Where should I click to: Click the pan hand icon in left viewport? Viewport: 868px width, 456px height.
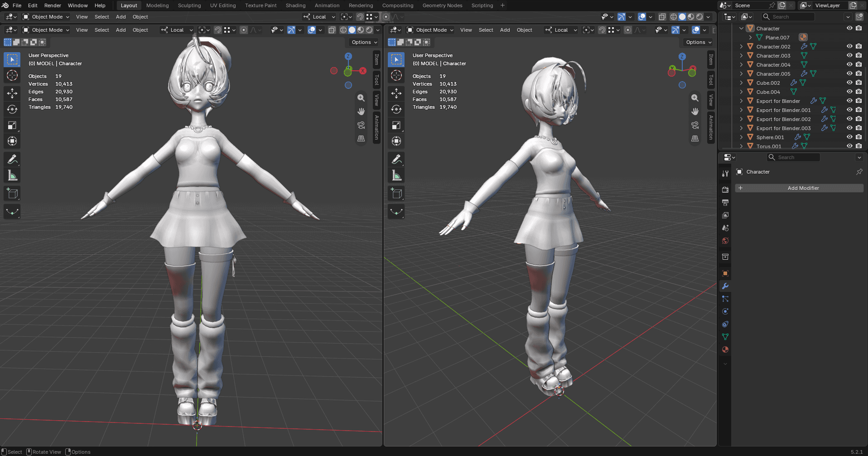(361, 112)
